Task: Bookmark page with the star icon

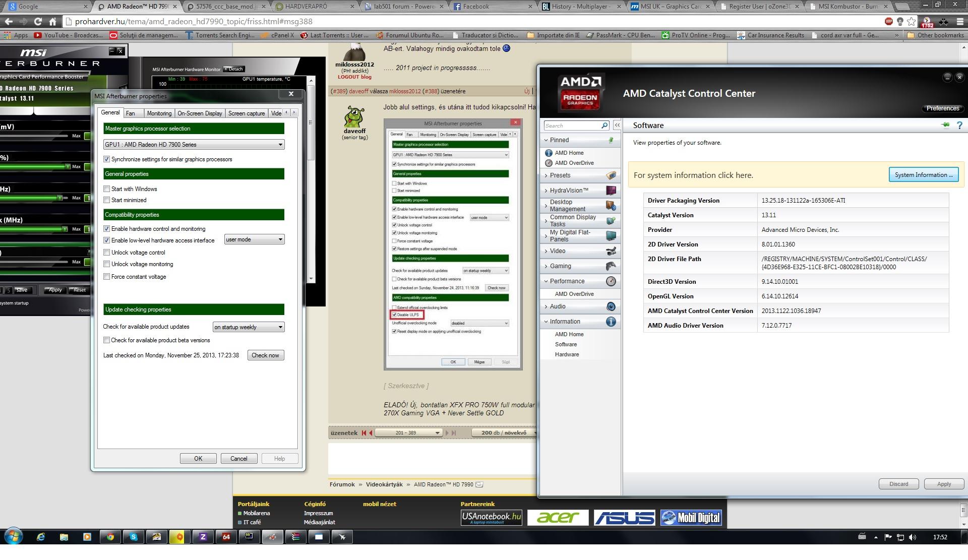Action: tap(912, 22)
